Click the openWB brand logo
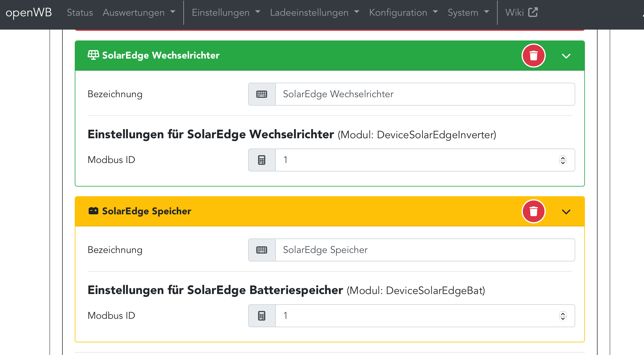 tap(29, 12)
